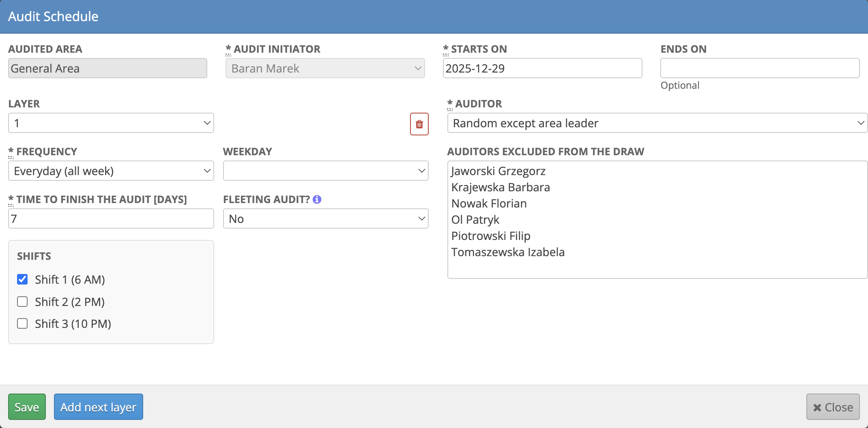The width and height of the screenshot is (868, 428).
Task: Select Tomaszewska Izabela from excluded auditors
Action: (508, 252)
